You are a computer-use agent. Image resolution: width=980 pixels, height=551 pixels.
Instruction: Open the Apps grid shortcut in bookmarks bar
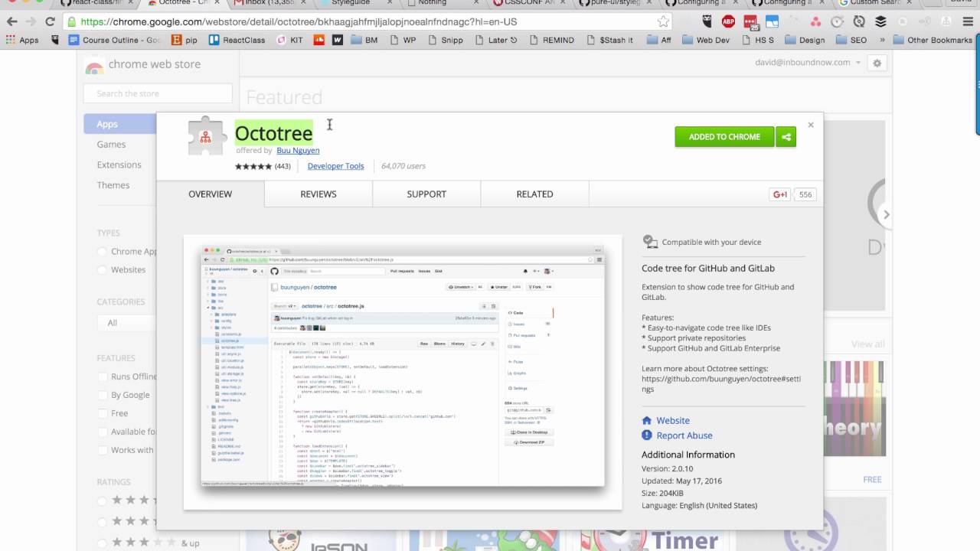point(22,40)
